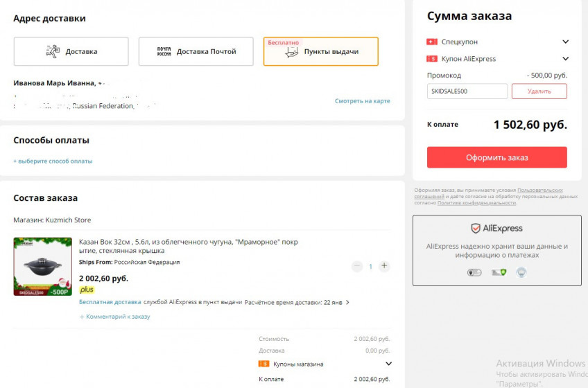The width and height of the screenshot is (588, 388).
Task: Decrease item quantity with minus icon
Action: tap(357, 266)
